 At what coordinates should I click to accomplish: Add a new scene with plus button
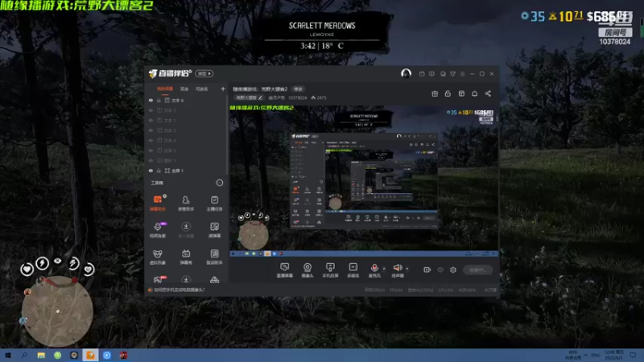(223, 88)
